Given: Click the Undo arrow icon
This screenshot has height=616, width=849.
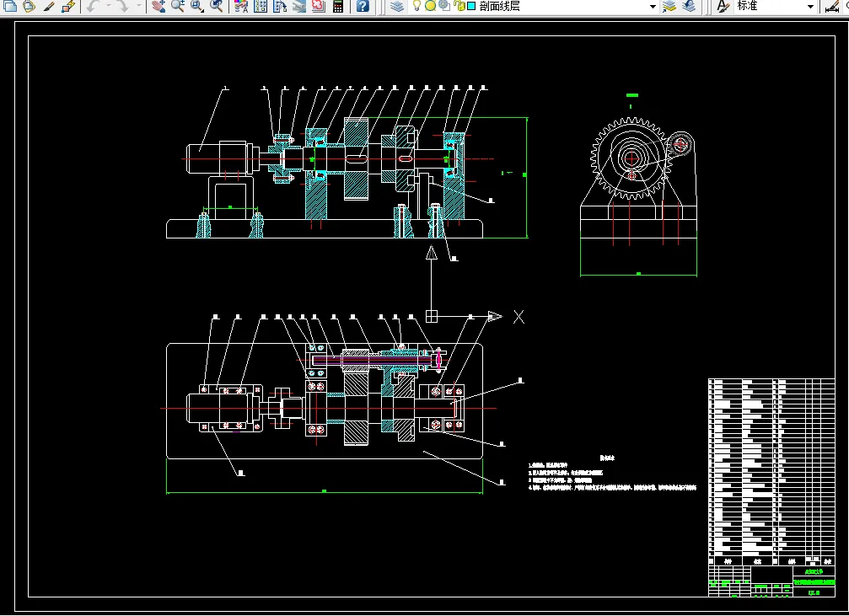Looking at the screenshot, I should 93,6.
